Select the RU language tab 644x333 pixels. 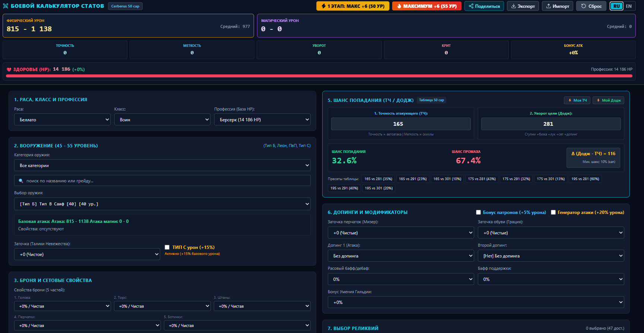point(616,6)
